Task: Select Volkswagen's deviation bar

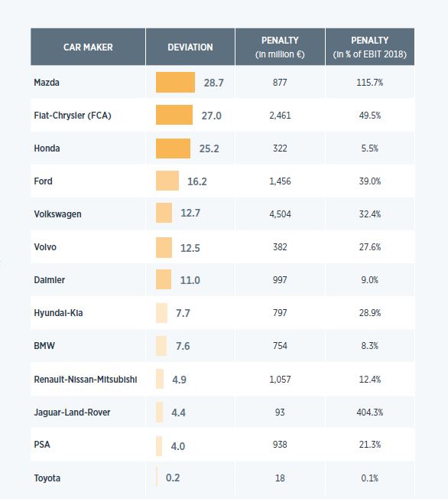Action: [164, 213]
